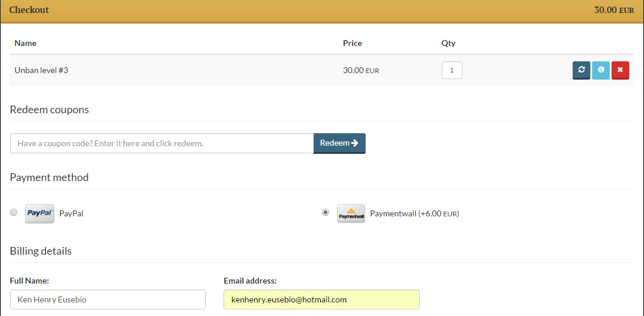Viewport: 644px width, 316px height.
Task: Remove Unban level #3 with red X
Action: coord(620,70)
